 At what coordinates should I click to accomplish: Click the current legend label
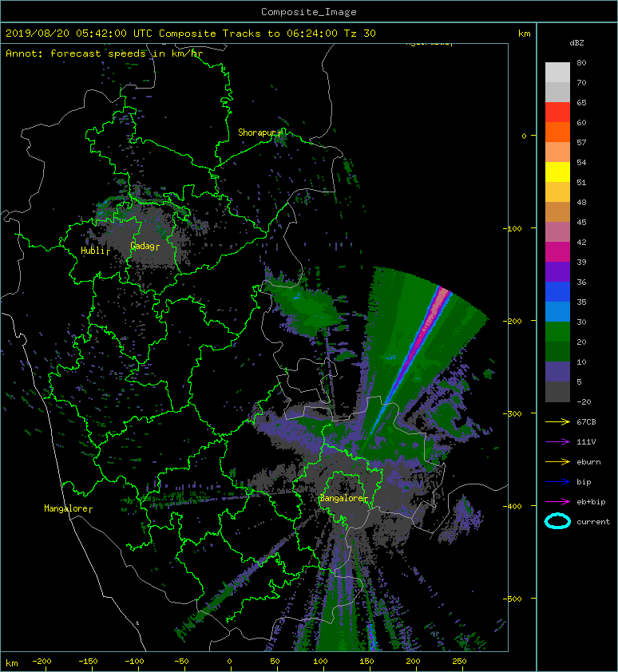tap(593, 522)
